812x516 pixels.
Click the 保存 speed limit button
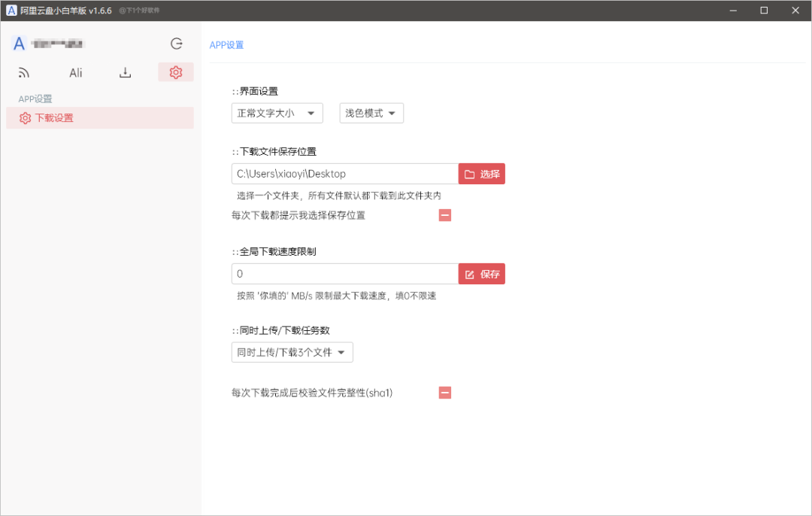coord(482,275)
